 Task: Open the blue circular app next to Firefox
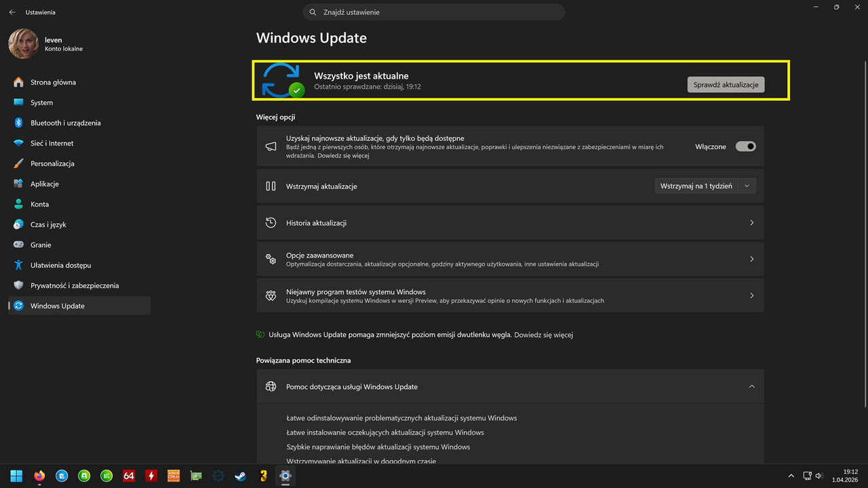pyautogui.click(x=62, y=476)
